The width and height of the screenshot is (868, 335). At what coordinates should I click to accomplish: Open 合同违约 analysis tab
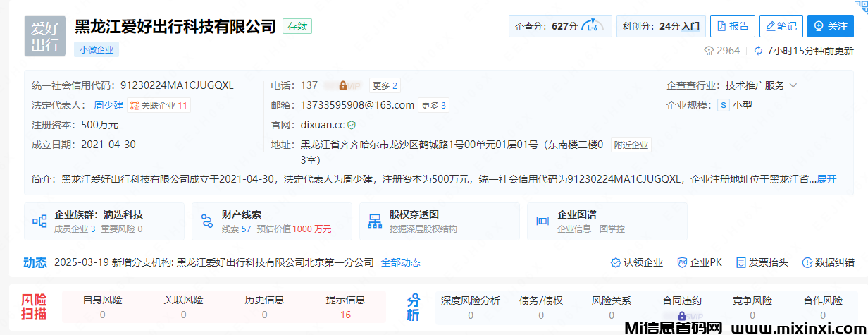[x=682, y=307]
